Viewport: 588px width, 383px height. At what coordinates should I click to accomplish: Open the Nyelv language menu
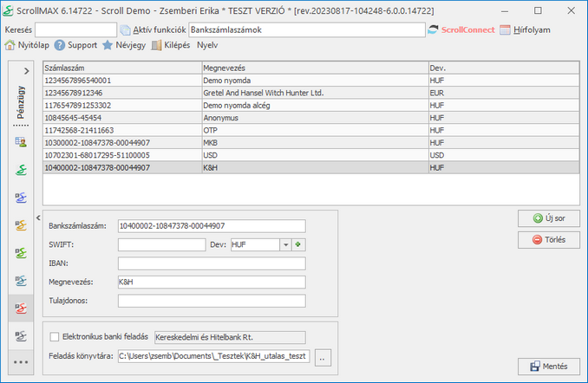207,45
